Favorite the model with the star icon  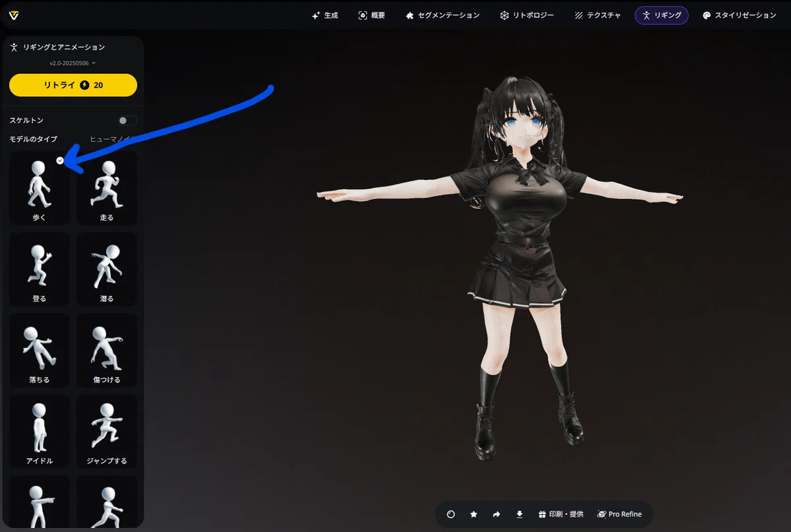point(474,514)
